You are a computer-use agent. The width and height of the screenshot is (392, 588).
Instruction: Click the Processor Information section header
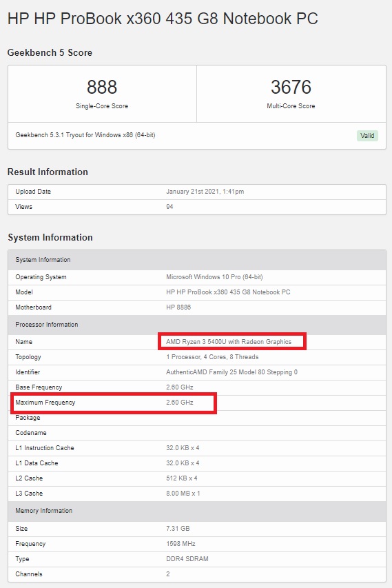point(197,325)
